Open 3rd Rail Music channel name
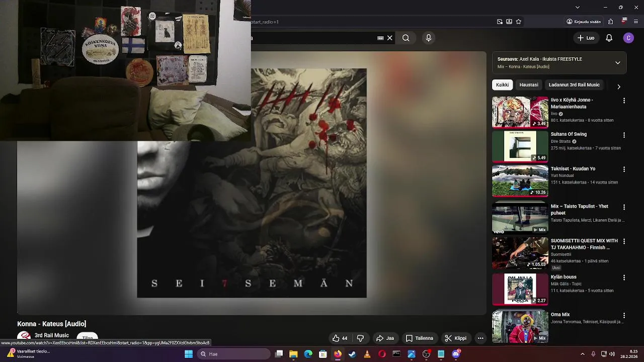The width and height of the screenshot is (644, 362). (52, 335)
